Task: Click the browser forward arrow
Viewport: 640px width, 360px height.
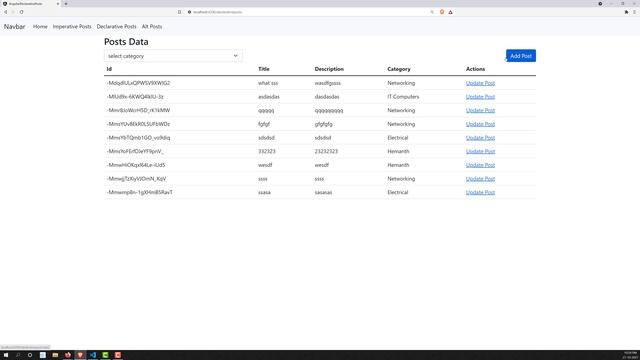Action: [x=13, y=12]
